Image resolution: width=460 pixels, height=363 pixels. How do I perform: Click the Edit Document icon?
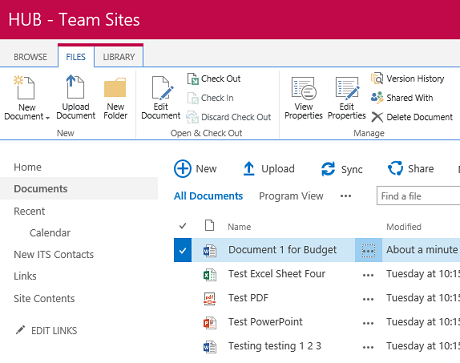coord(162,88)
